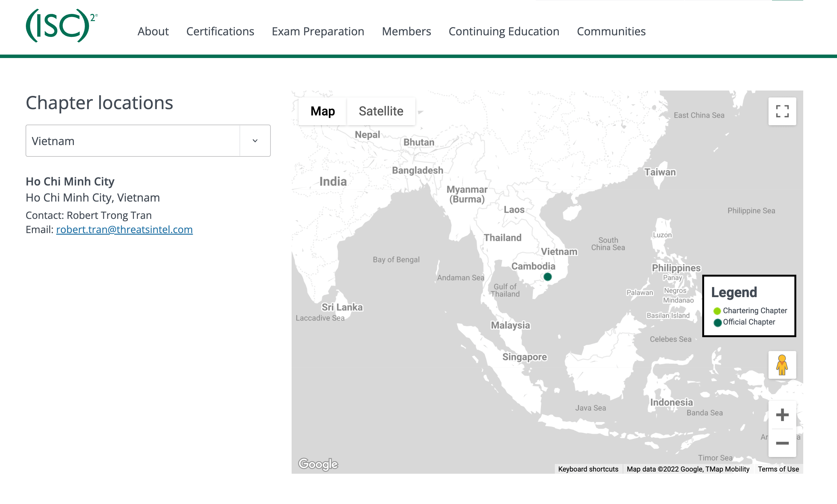The width and height of the screenshot is (837, 504).
Task: Select the Ho Chi Minh City chapter marker
Action: tap(548, 277)
